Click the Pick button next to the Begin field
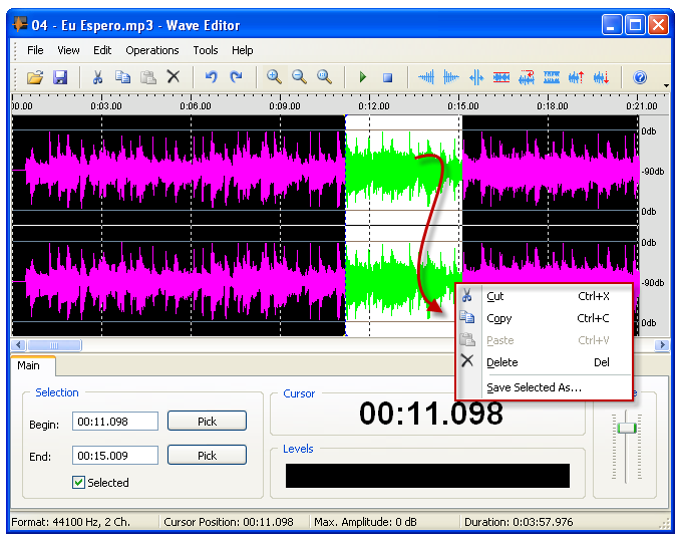Viewport: 680px width, 541px height. [x=207, y=421]
